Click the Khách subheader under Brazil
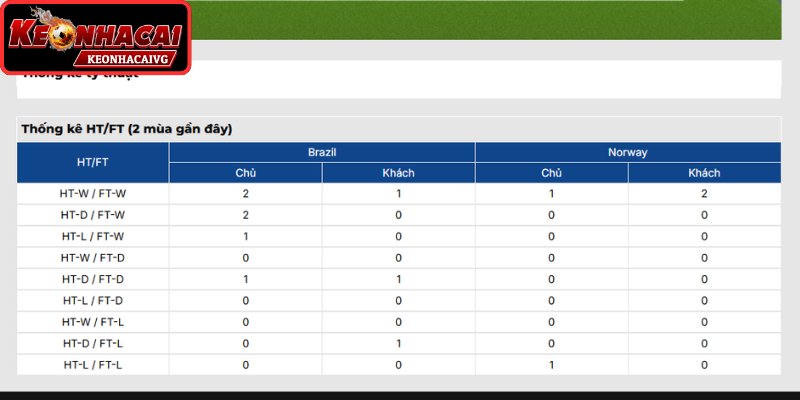 (398, 173)
